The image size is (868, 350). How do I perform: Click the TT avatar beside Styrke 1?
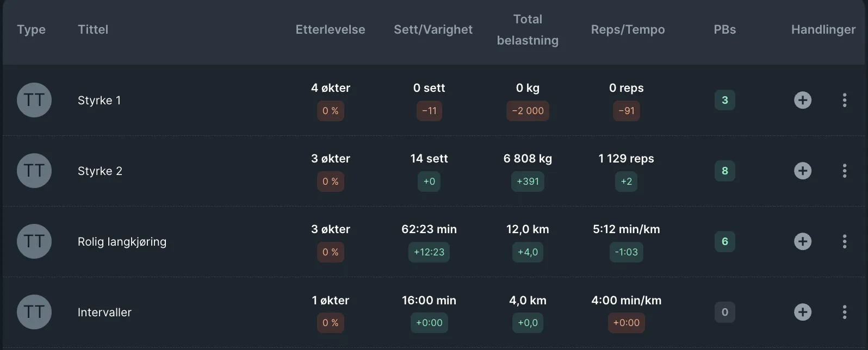[x=34, y=100]
